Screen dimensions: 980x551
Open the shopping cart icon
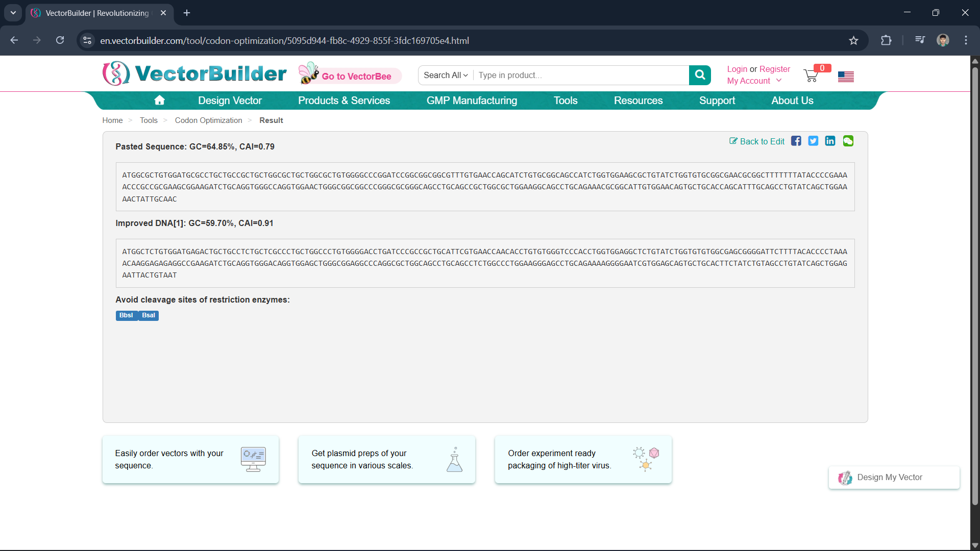point(811,76)
